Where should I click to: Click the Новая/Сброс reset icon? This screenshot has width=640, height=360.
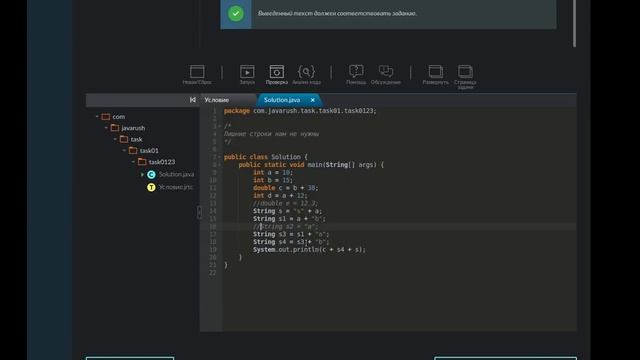(197, 72)
